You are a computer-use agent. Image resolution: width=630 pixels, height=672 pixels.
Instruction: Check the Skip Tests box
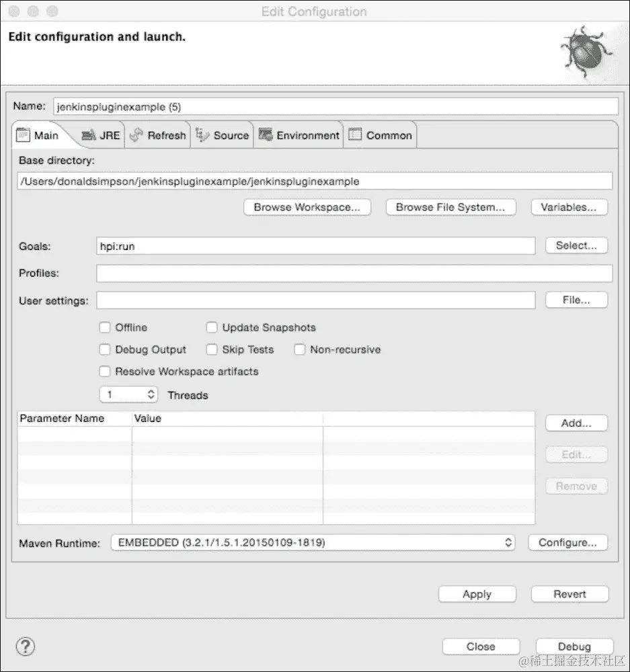tap(211, 349)
